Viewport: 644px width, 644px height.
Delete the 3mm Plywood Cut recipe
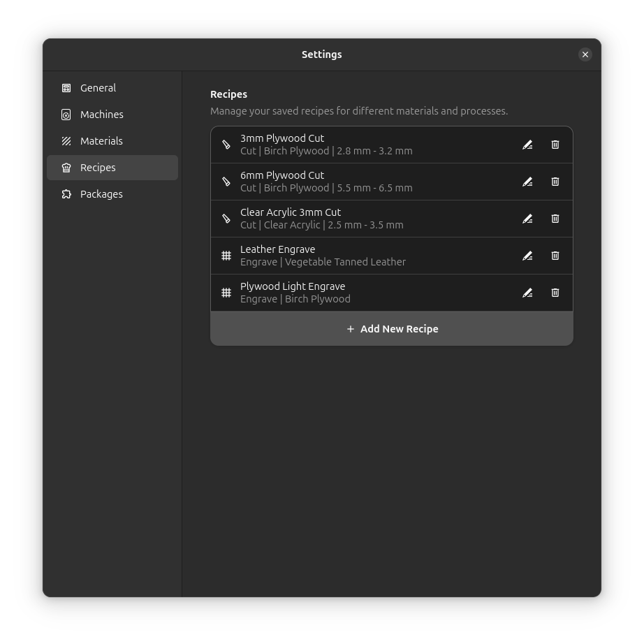pos(555,145)
